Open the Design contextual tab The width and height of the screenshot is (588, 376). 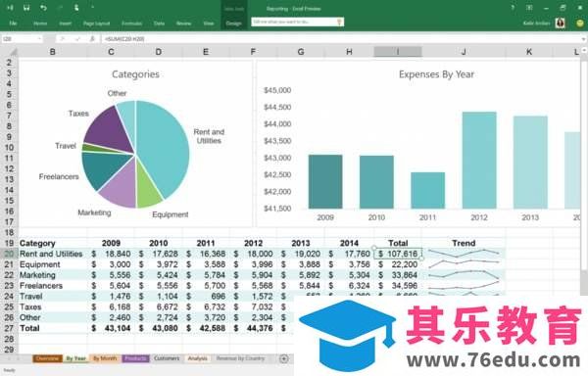coord(233,23)
